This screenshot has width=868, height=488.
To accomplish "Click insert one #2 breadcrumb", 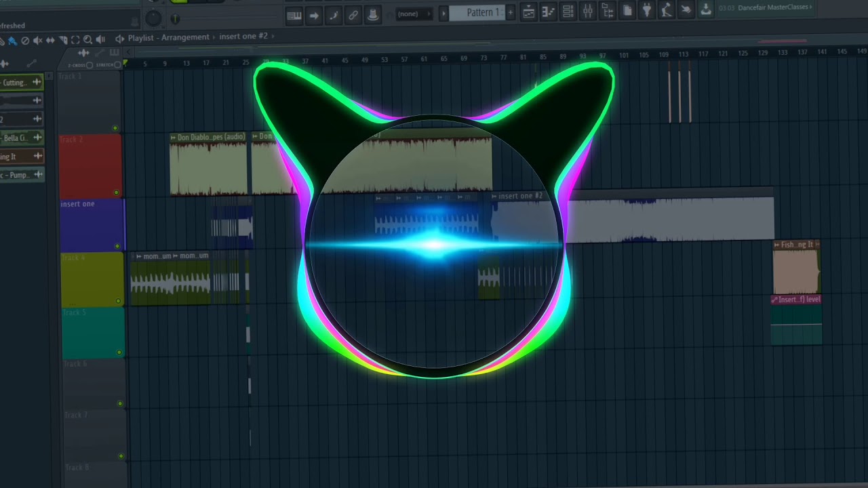I will click(243, 36).
